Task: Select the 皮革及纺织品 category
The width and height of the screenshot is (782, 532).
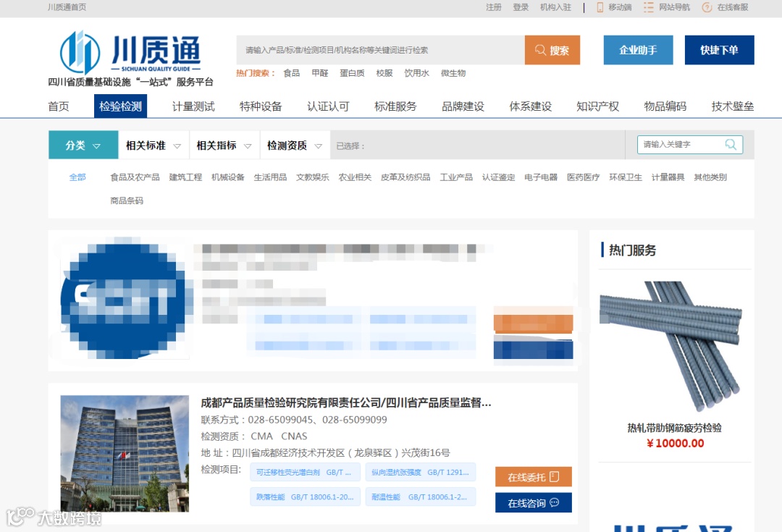Action: [x=405, y=177]
